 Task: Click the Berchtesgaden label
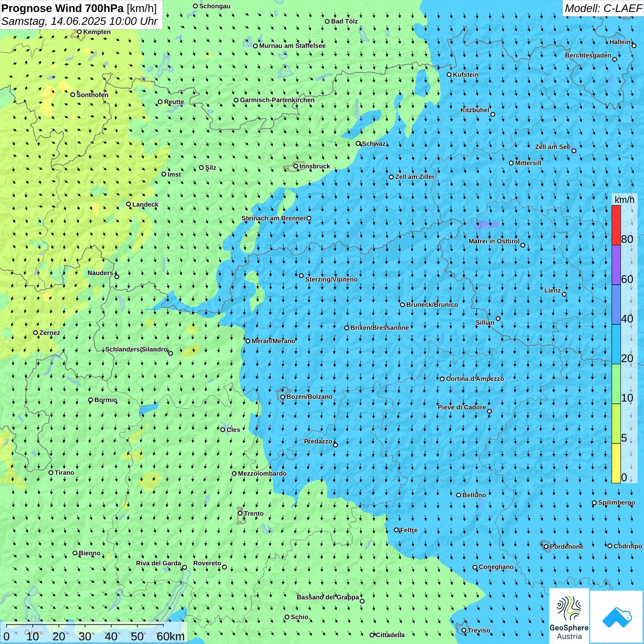click(588, 55)
